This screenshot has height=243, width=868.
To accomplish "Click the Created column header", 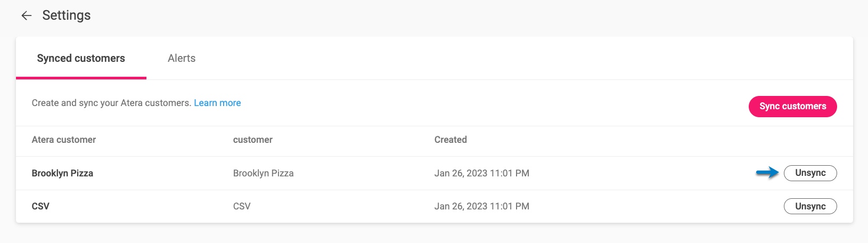I will (451, 140).
